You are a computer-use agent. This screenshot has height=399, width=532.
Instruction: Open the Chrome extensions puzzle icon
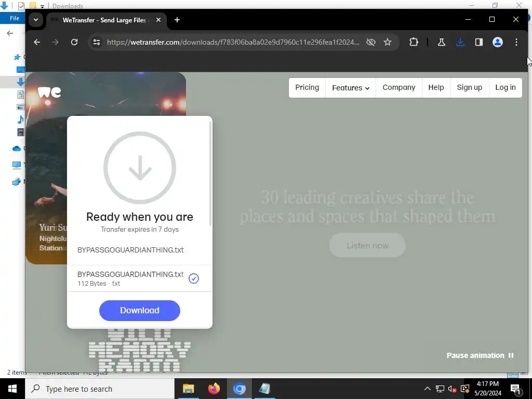[x=414, y=42]
